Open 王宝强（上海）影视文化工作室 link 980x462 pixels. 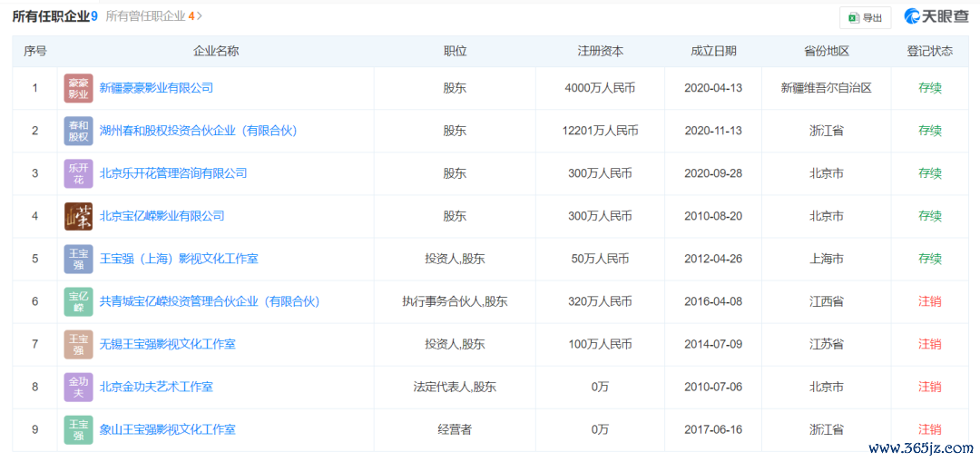coord(179,259)
